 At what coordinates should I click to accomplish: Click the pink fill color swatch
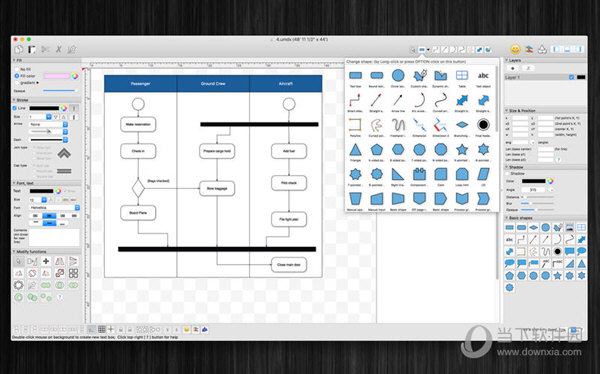(57, 76)
